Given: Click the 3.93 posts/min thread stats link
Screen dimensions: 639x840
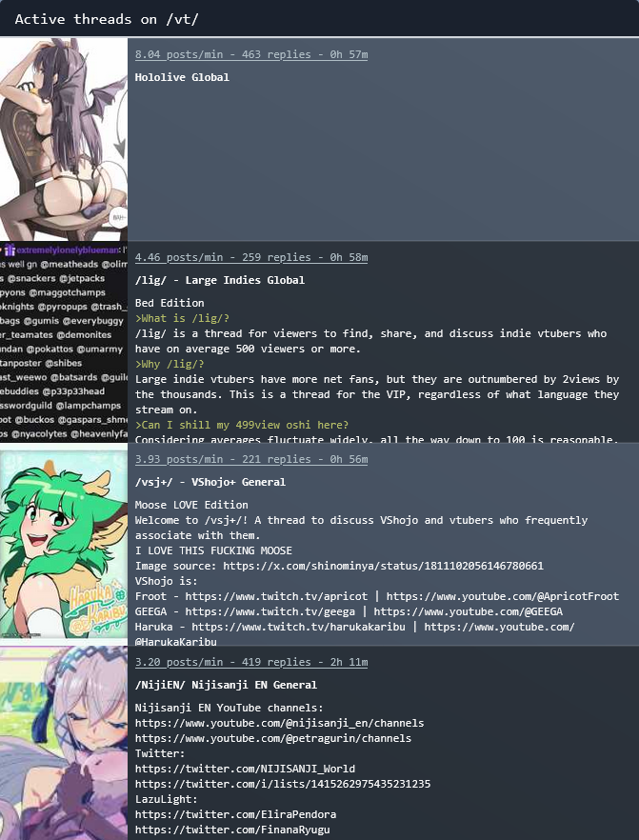Looking at the screenshot, I should 251,459.
